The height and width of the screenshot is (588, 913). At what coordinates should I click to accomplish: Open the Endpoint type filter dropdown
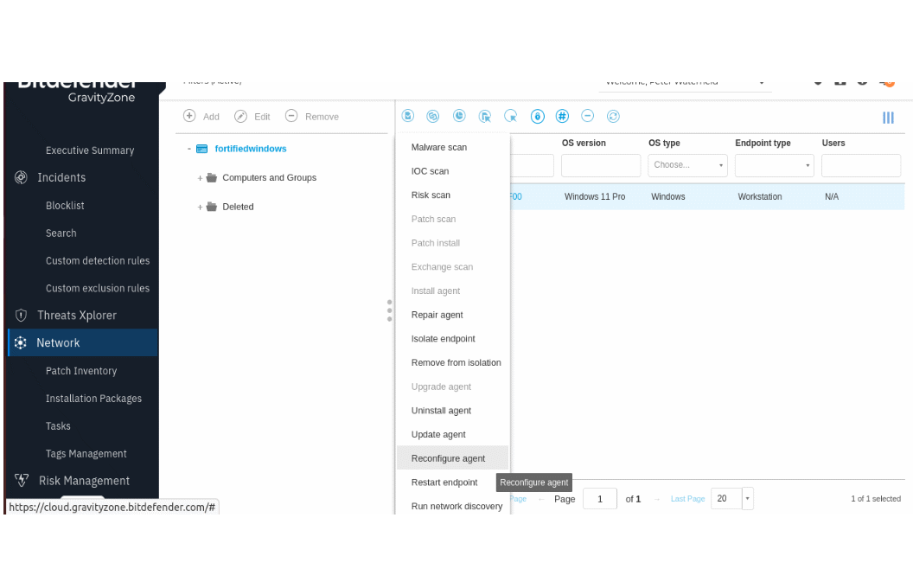775,165
